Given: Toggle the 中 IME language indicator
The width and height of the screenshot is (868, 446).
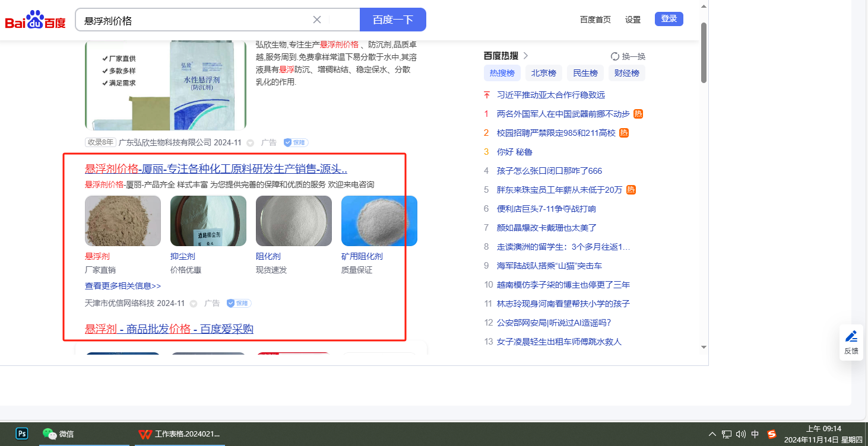Looking at the screenshot, I should [x=755, y=434].
